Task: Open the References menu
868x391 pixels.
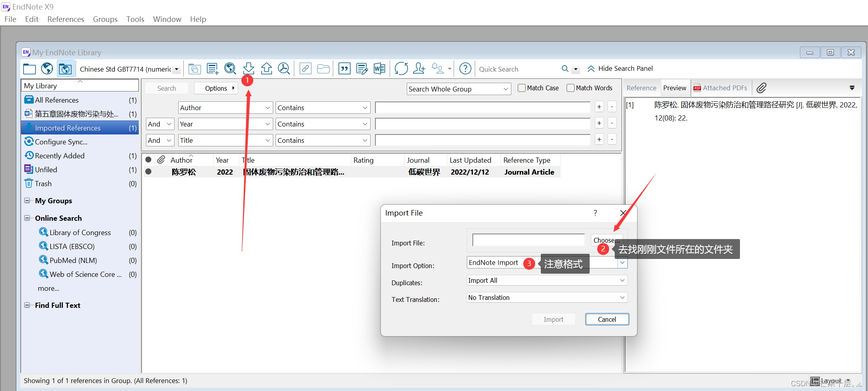Action: pyautogui.click(x=66, y=19)
